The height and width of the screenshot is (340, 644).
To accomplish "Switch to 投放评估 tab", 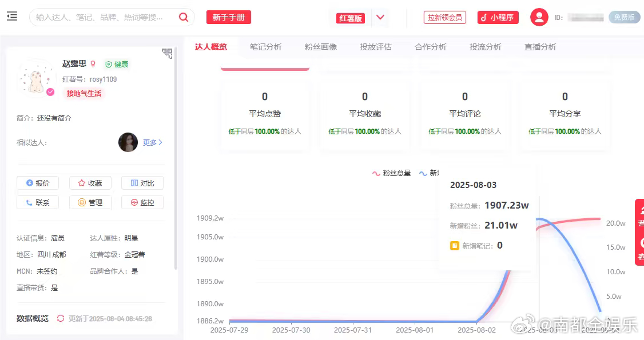I will [375, 47].
